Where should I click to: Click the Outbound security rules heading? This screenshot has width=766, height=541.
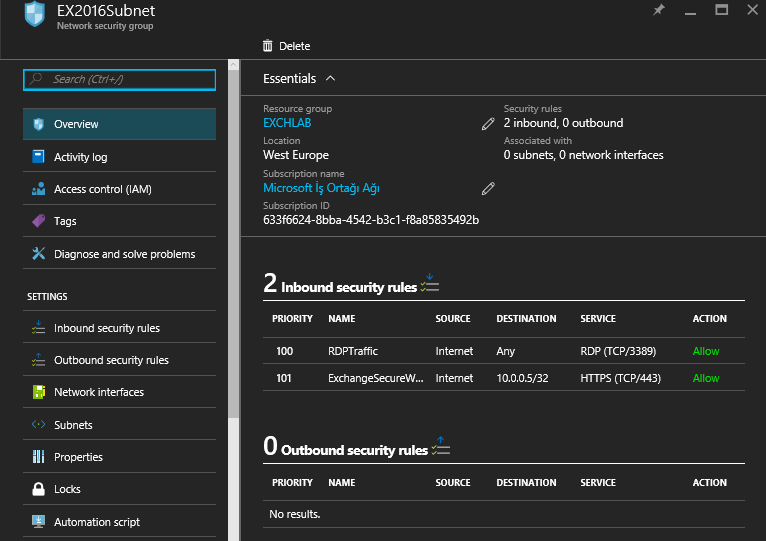point(355,450)
